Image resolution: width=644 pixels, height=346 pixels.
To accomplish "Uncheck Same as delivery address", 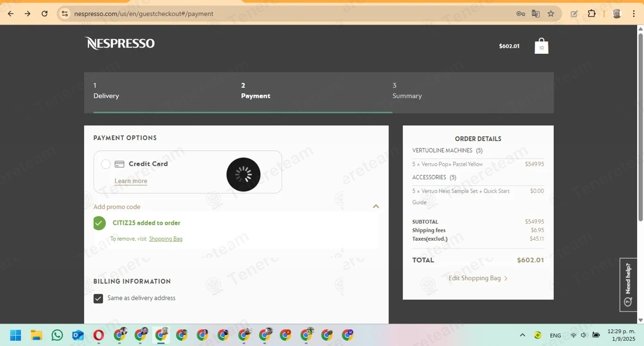I will [98, 298].
